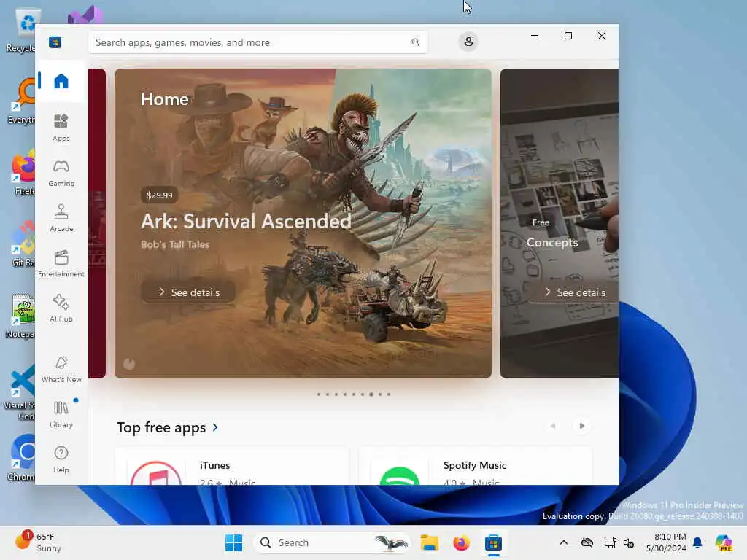Click the cloud sync off tray icon
Image resolution: width=747 pixels, height=560 pixels.
point(587,542)
